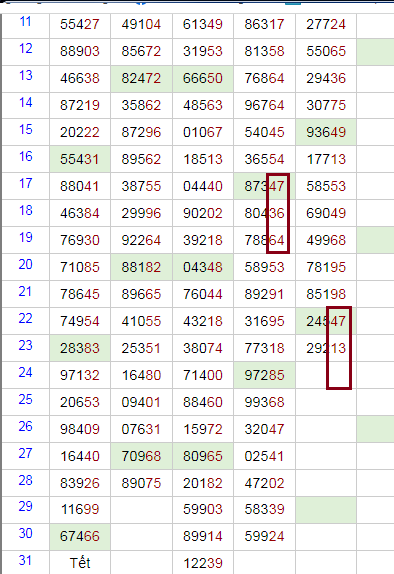Click row number 15
Image resolution: width=394 pixels, height=574 pixels.
pos(26,130)
